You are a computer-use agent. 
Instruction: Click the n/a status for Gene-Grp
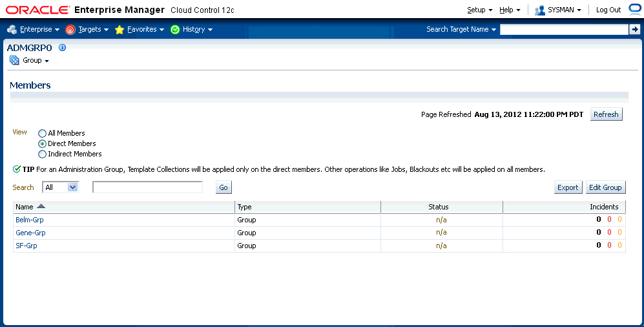pos(441,233)
